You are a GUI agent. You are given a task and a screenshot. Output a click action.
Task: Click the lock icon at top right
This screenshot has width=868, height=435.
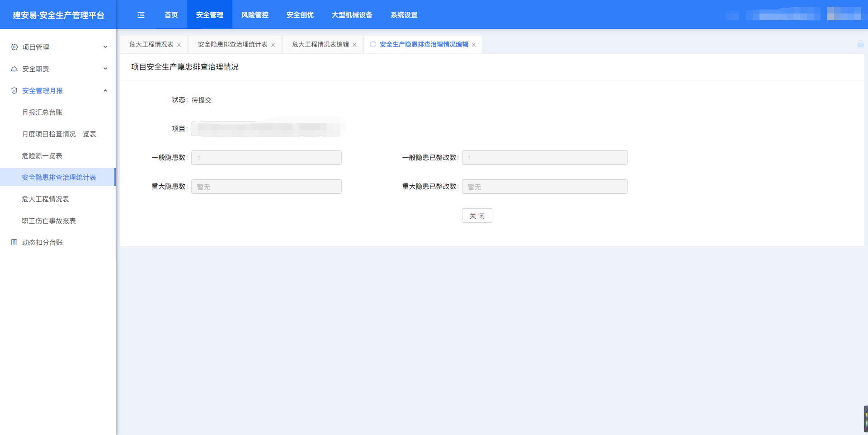(860, 44)
